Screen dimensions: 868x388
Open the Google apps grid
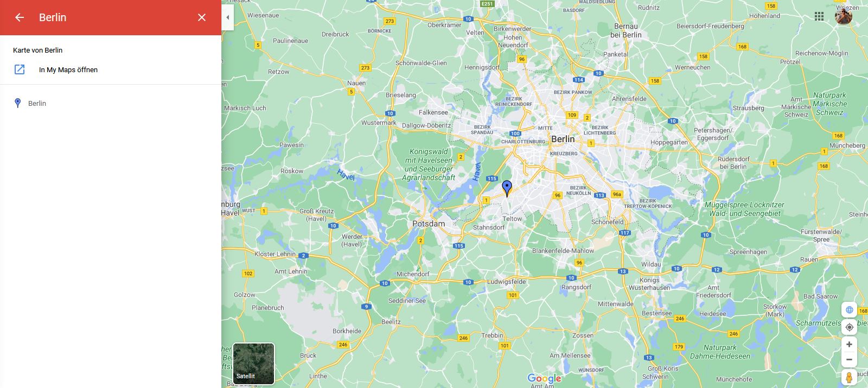pos(819,16)
